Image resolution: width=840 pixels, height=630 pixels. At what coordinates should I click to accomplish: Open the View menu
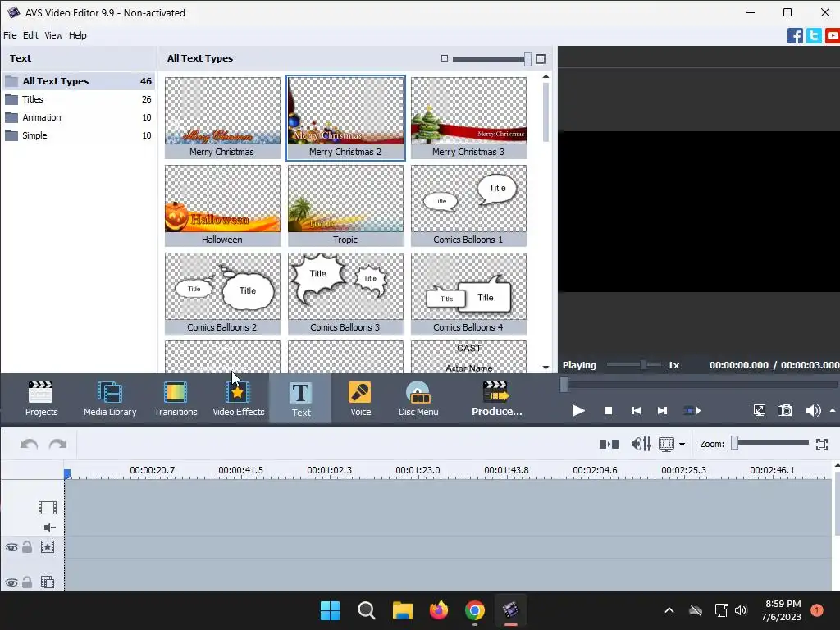[53, 35]
